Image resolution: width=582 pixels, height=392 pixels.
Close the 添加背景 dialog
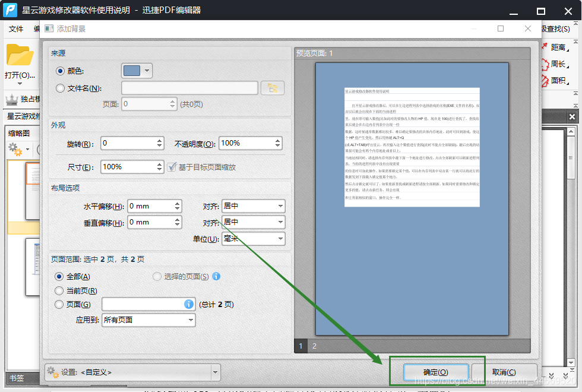pos(528,29)
